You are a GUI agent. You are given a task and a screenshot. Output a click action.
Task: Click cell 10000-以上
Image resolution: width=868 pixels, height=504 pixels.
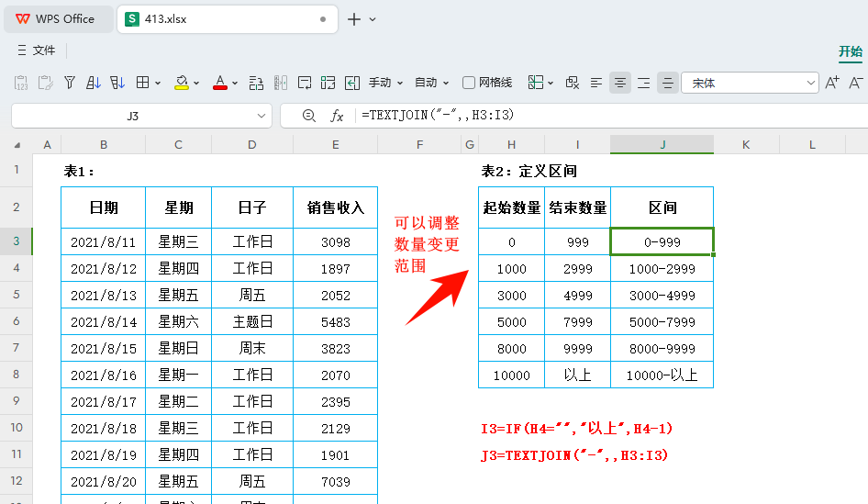[662, 375]
